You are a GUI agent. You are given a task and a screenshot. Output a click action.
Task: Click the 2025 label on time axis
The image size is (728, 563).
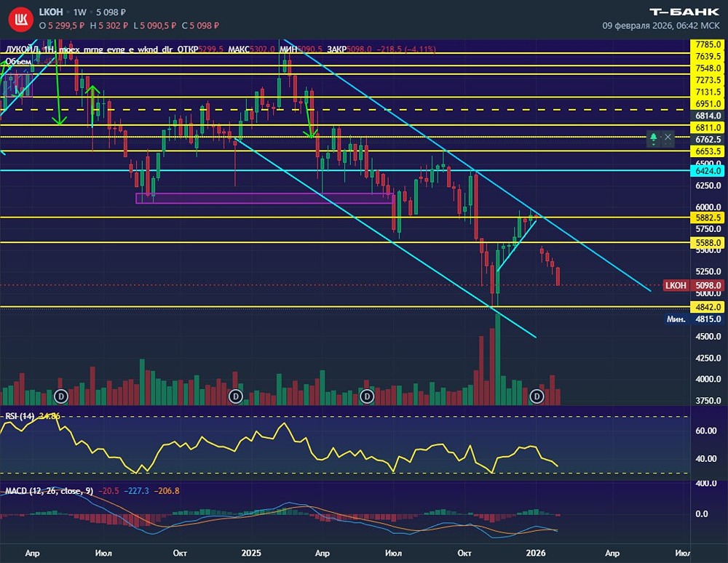[251, 553]
